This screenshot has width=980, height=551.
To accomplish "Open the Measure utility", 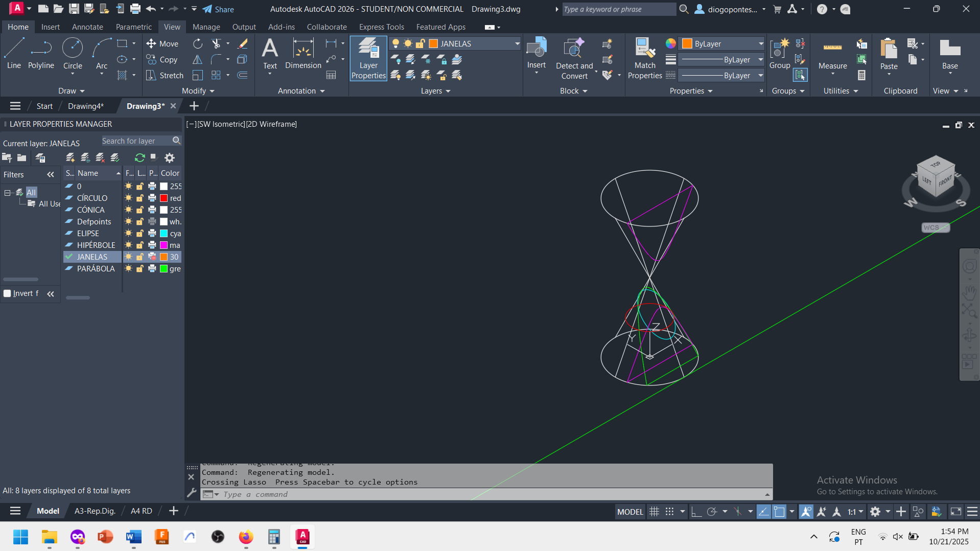I will pyautogui.click(x=832, y=53).
